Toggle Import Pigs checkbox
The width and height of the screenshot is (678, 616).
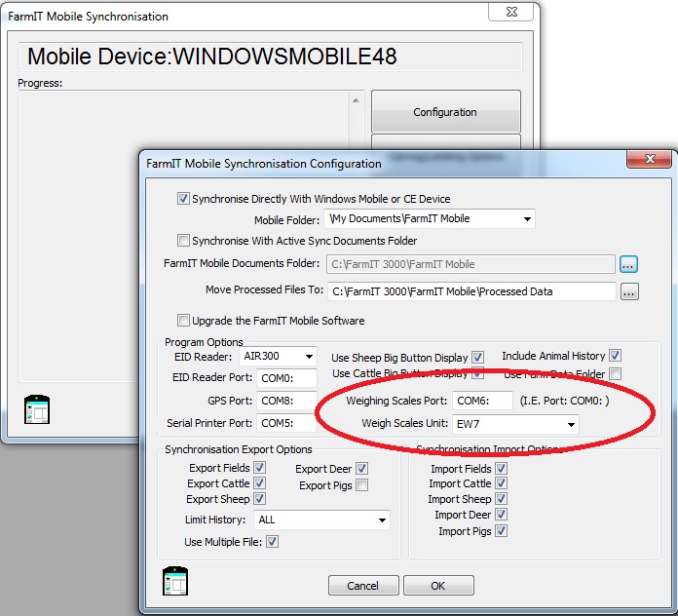[x=501, y=531]
